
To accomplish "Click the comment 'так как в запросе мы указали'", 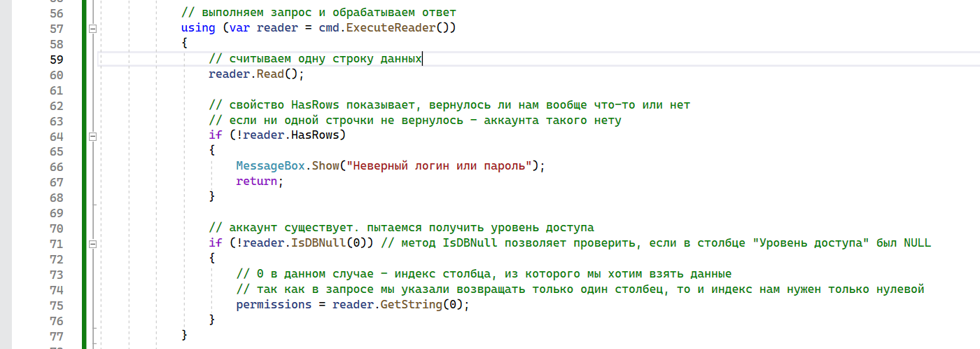I will (x=580, y=290).
